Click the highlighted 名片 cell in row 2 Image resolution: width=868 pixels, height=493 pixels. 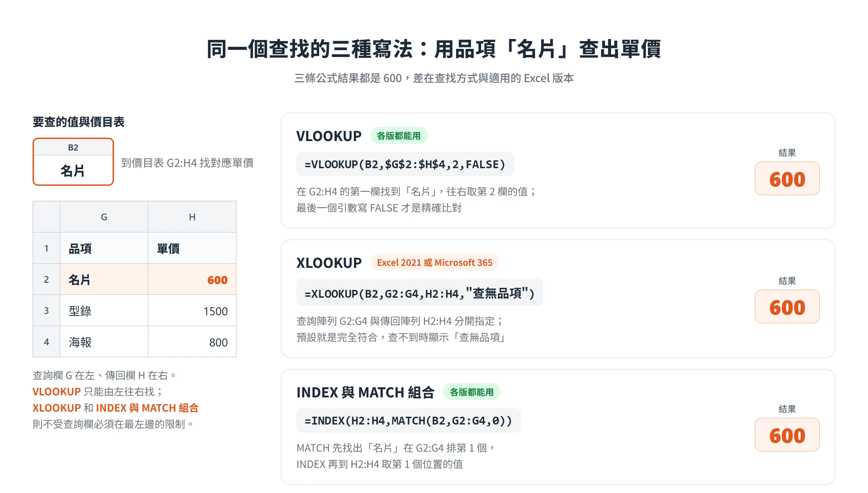tap(104, 279)
